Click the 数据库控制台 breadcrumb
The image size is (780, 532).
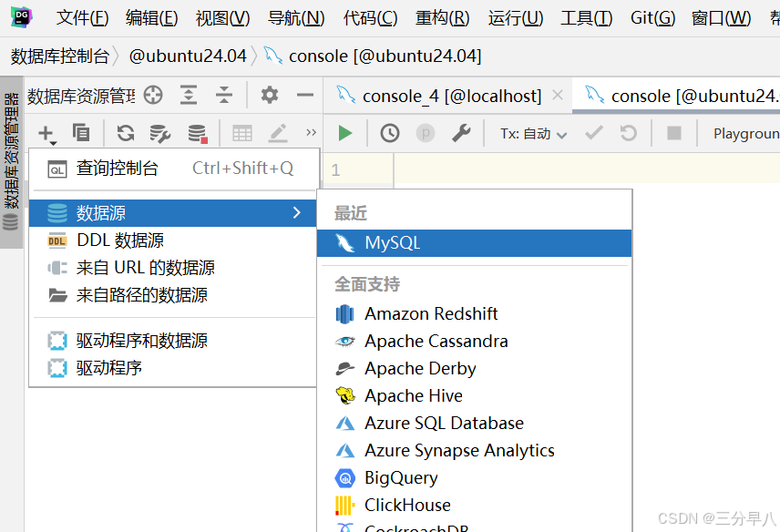click(60, 56)
